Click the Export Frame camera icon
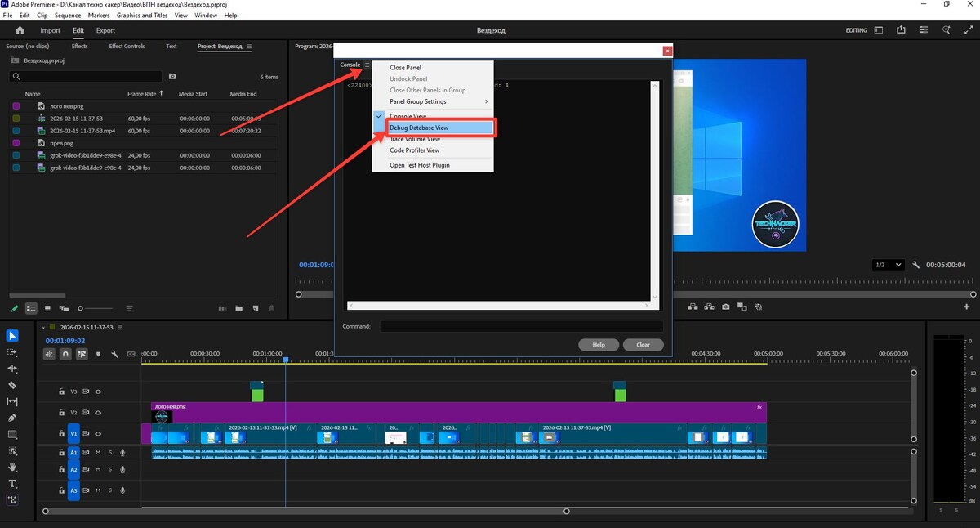Viewport: 980px width, 528px height. tap(726, 307)
